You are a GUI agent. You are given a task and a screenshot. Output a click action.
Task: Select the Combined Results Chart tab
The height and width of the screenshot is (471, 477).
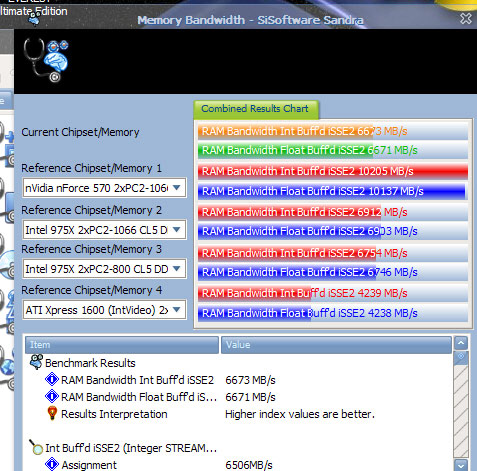tap(256, 109)
